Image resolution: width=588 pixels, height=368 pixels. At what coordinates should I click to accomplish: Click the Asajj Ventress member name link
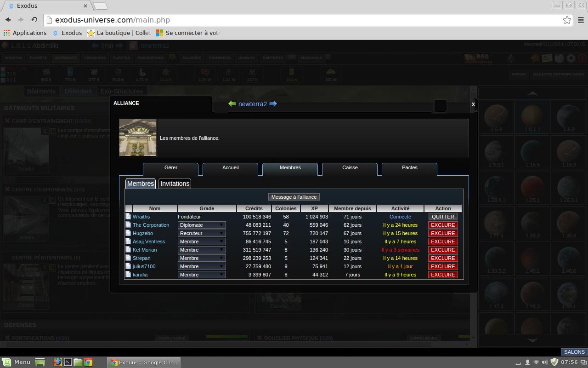click(x=149, y=241)
